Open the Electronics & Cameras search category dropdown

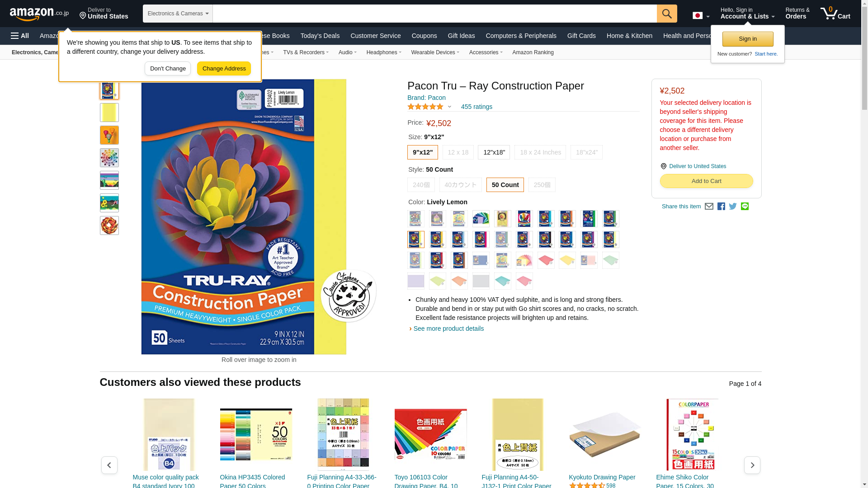[x=178, y=14]
